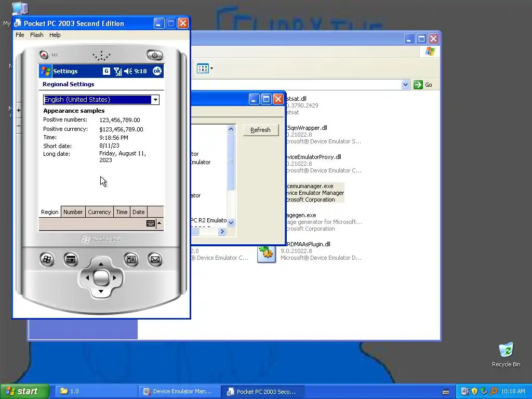
Task: Toggle the on-screen keyboard icon
Action: 151,223
